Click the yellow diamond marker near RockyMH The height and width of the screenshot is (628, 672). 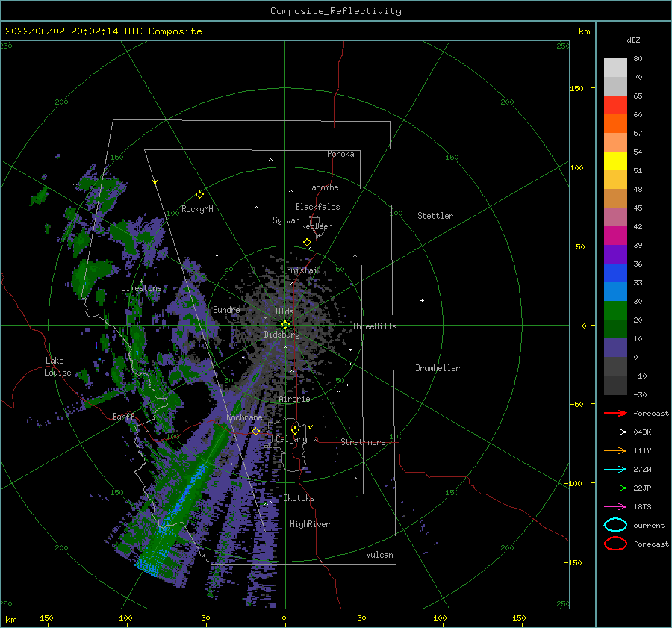(199, 195)
